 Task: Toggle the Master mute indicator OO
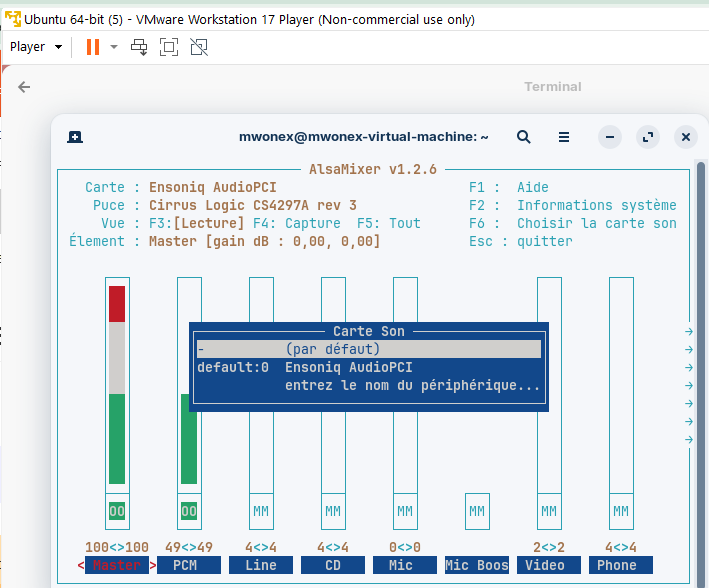[x=117, y=511]
